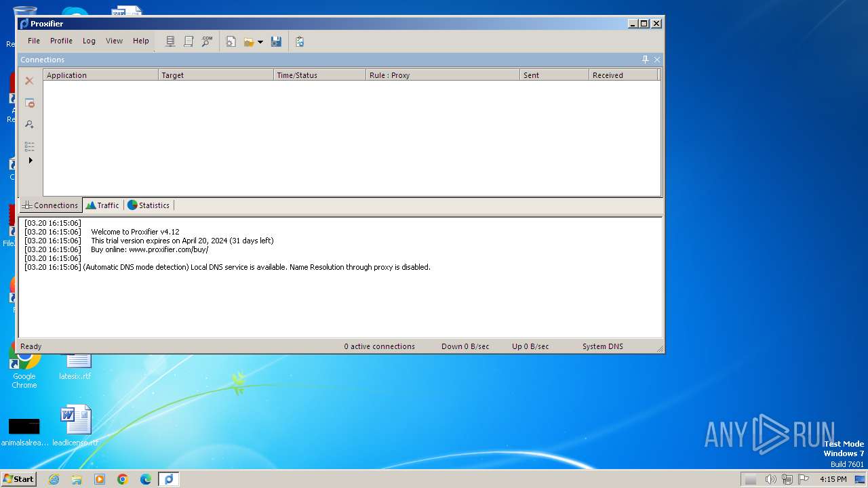Toggle list view options icon in side toolbar

pyautogui.click(x=29, y=146)
